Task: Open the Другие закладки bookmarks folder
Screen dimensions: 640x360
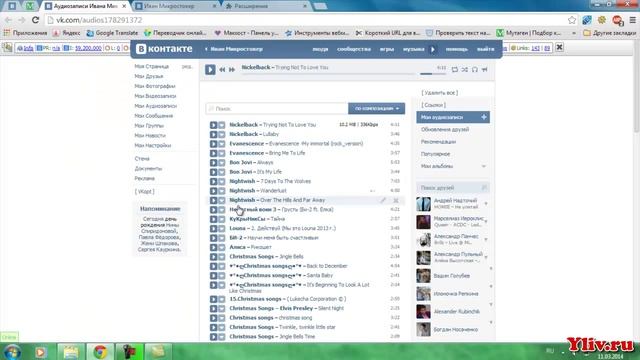Action: (x=610, y=33)
